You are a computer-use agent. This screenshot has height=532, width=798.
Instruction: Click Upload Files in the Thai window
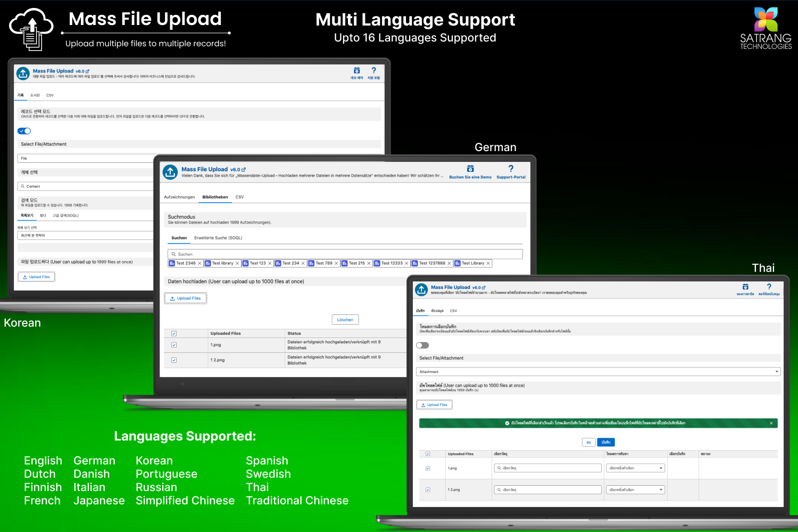[434, 405]
